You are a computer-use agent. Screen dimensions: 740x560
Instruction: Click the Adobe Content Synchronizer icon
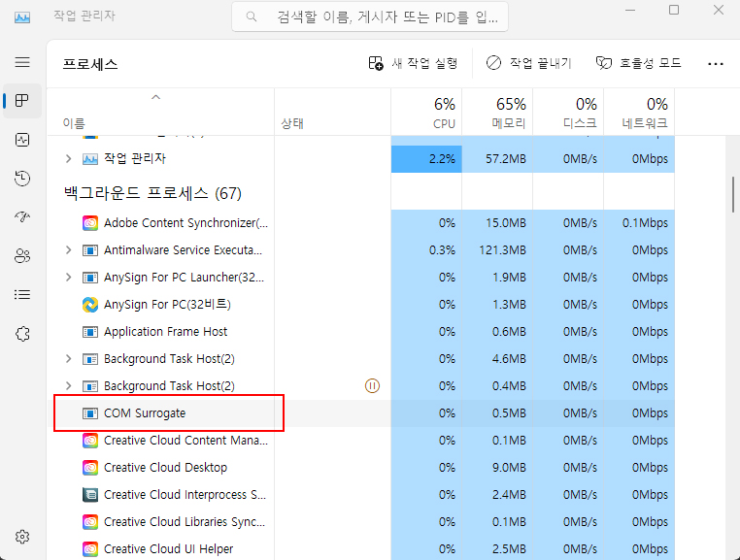click(90, 222)
